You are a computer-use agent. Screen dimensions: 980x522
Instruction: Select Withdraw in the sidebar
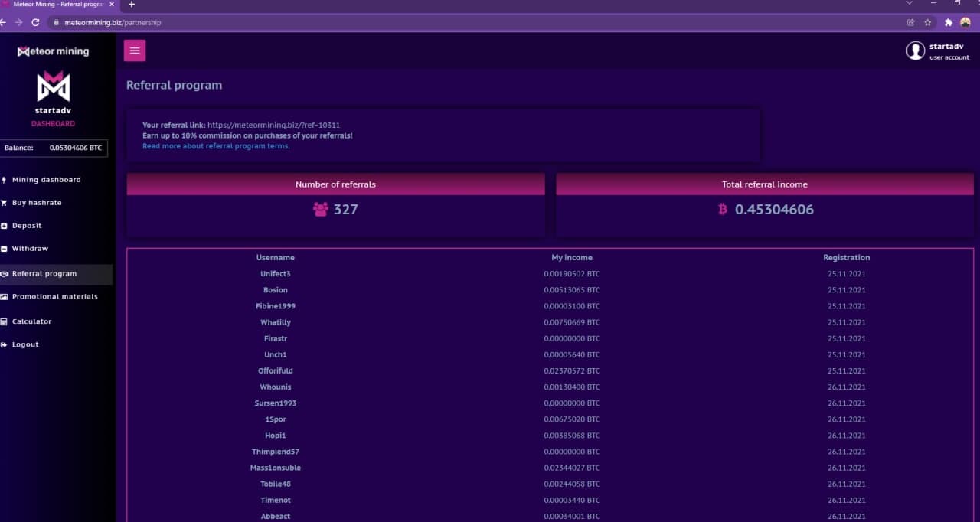(x=30, y=249)
